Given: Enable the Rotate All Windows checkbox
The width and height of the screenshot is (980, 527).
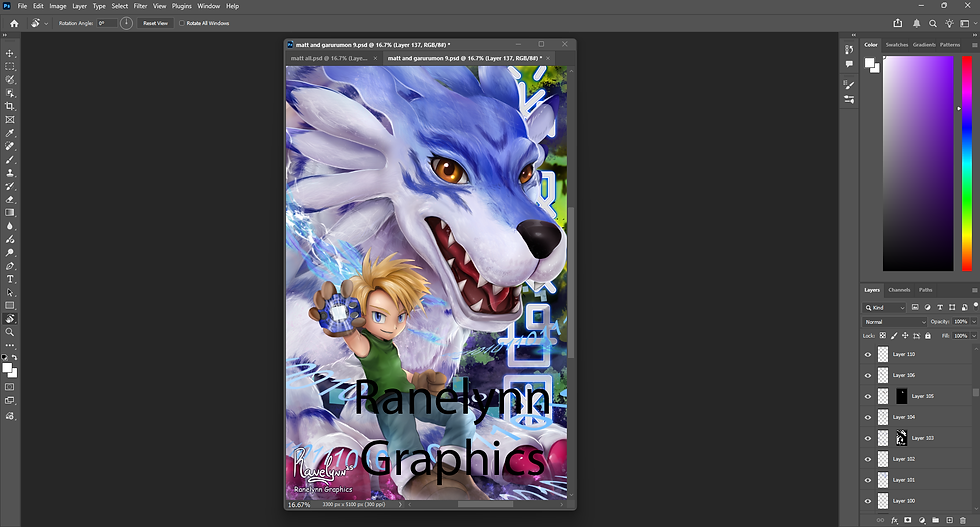Looking at the screenshot, I should click(182, 23).
